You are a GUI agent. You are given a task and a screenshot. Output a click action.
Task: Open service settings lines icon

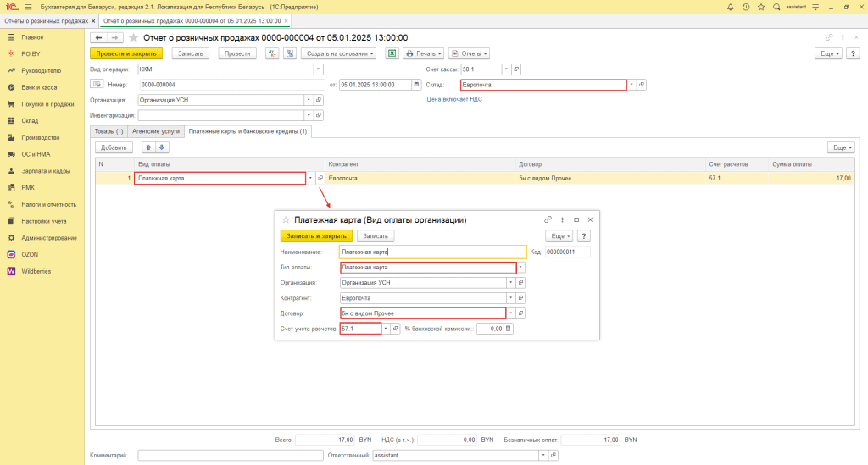[x=815, y=7]
